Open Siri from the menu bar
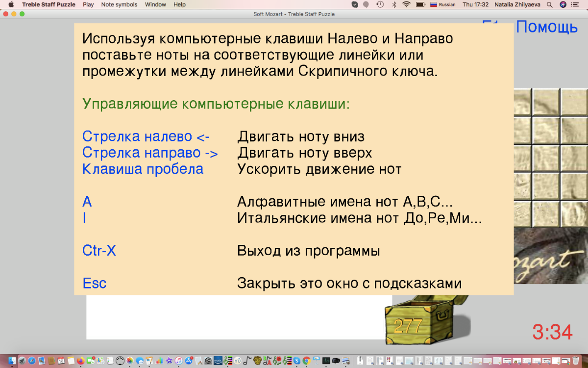Image resolution: width=588 pixels, height=368 pixels. click(x=563, y=4)
